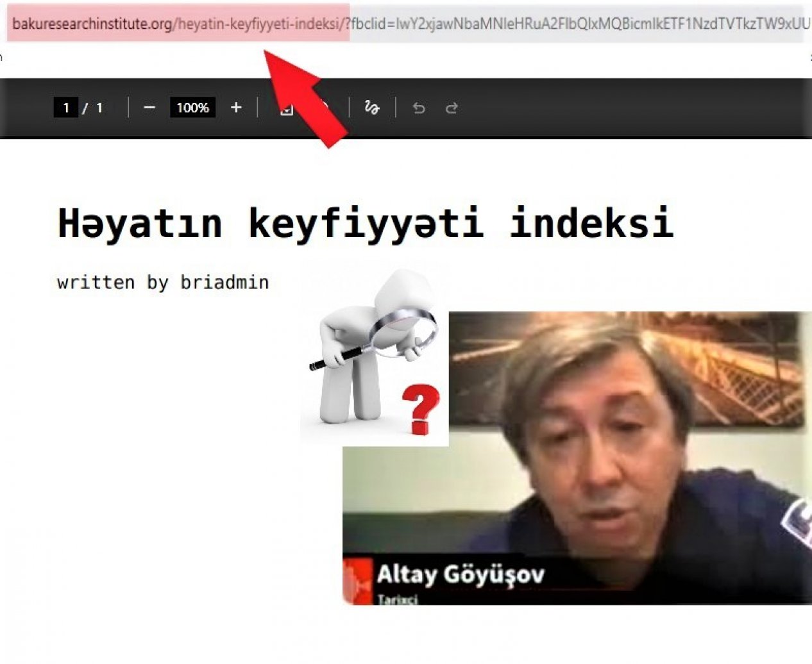Click the redo arrow in PDF toolbar

[x=452, y=108]
